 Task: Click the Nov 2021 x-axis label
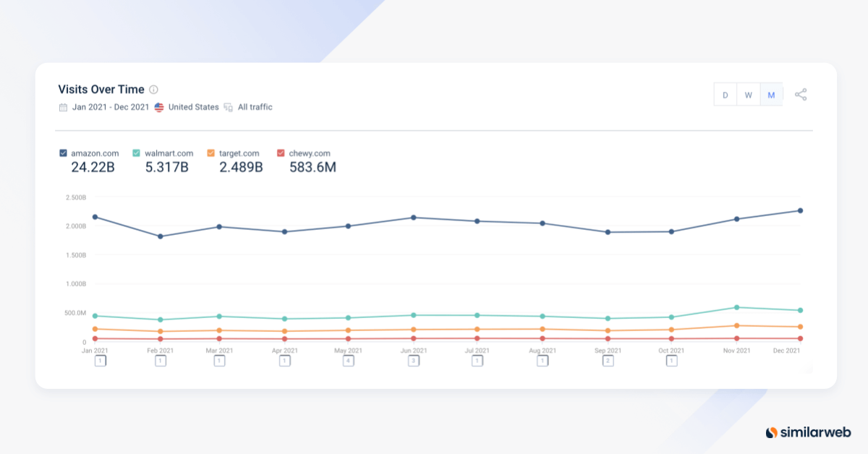pyautogui.click(x=736, y=351)
